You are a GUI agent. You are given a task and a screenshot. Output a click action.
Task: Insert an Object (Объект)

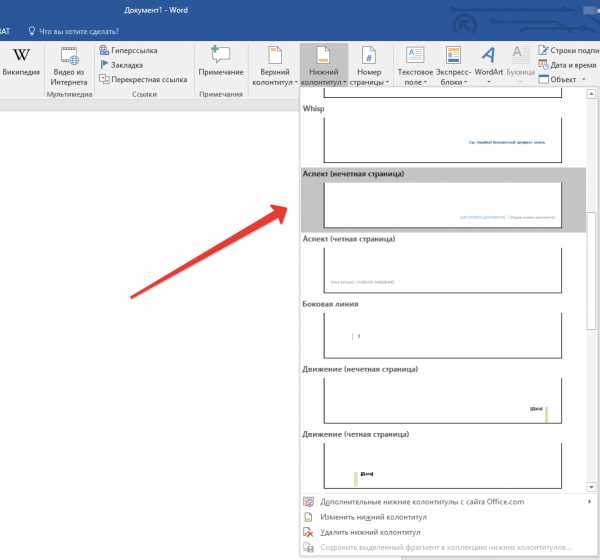pos(557,80)
